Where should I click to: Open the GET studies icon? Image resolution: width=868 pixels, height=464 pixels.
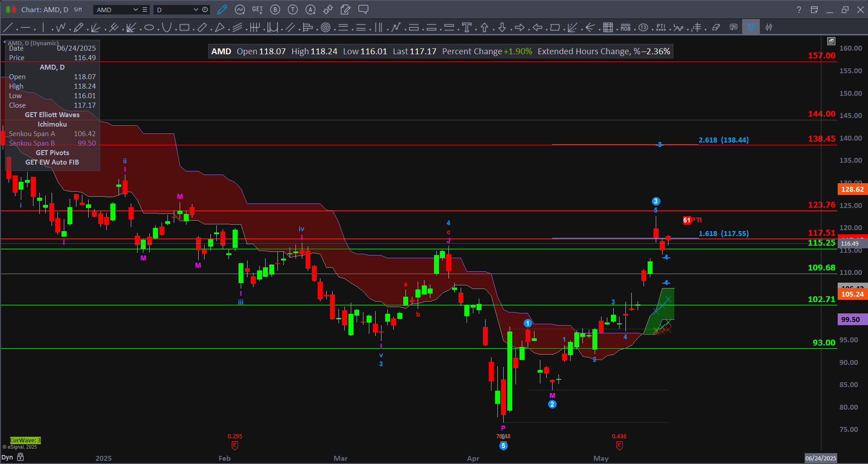pos(257,9)
